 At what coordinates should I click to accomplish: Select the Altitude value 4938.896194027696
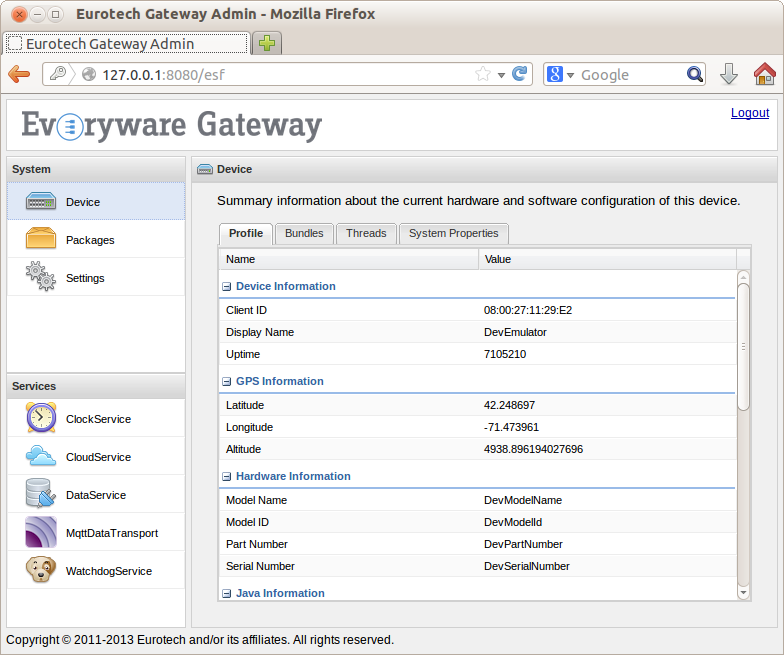pos(533,449)
